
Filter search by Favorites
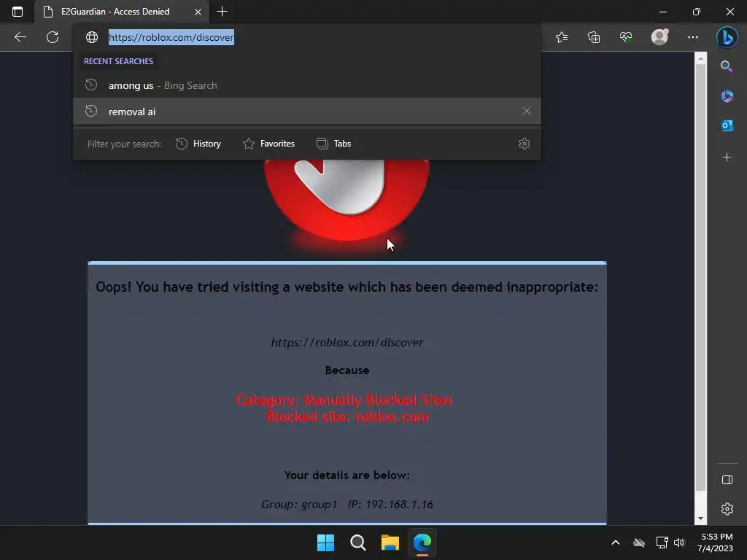coord(268,144)
